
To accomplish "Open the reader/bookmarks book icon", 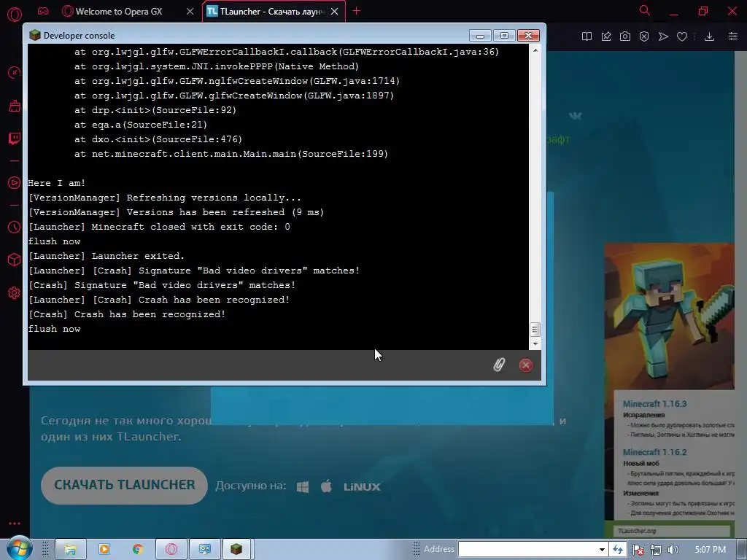I will pos(587,36).
